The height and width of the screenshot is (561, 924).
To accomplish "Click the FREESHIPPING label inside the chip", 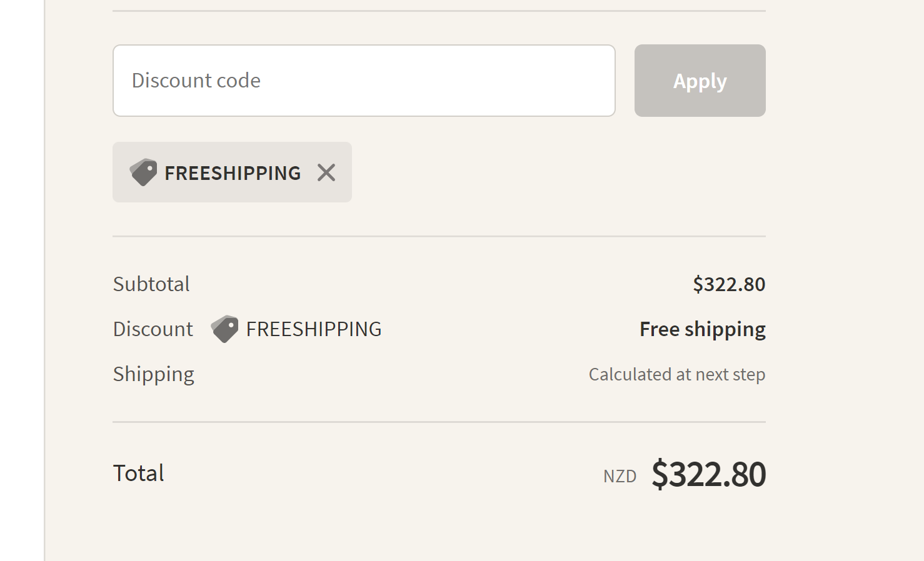I will (231, 173).
